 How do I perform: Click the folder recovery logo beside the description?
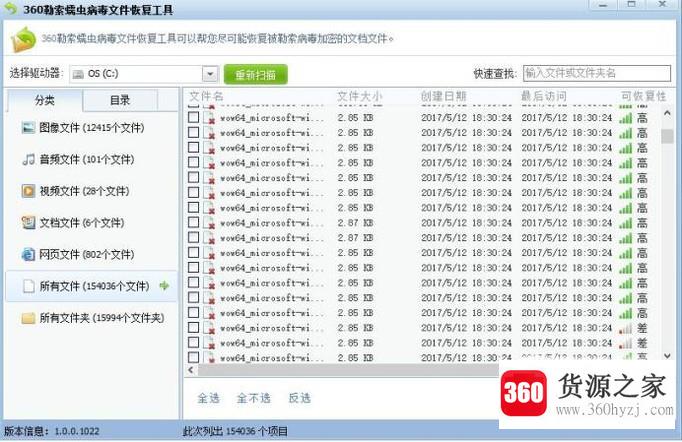[x=23, y=39]
